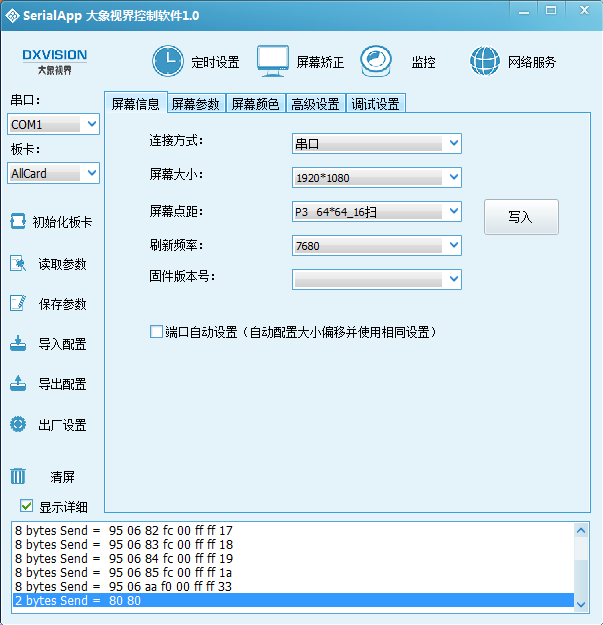Click the 初始化板卡 icon

point(18,221)
